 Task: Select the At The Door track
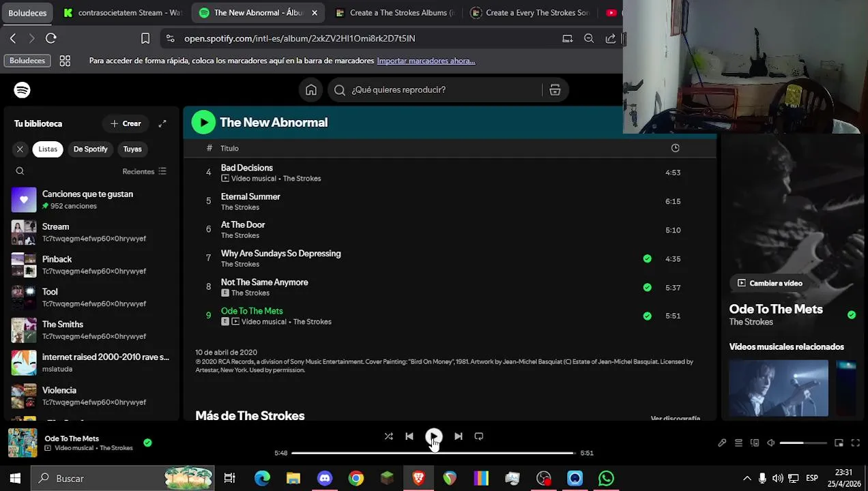243,224
